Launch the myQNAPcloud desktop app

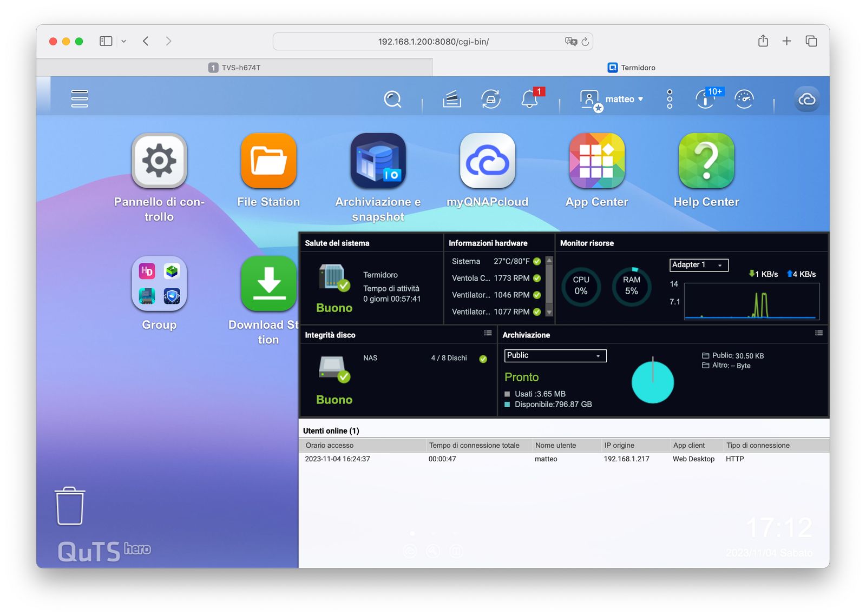coord(487,161)
